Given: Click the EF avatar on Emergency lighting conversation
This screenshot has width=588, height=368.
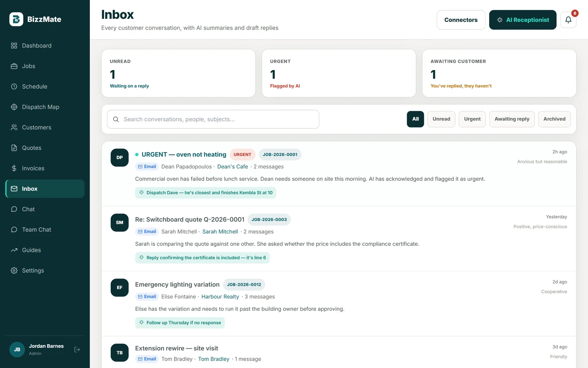Looking at the screenshot, I should point(120,287).
